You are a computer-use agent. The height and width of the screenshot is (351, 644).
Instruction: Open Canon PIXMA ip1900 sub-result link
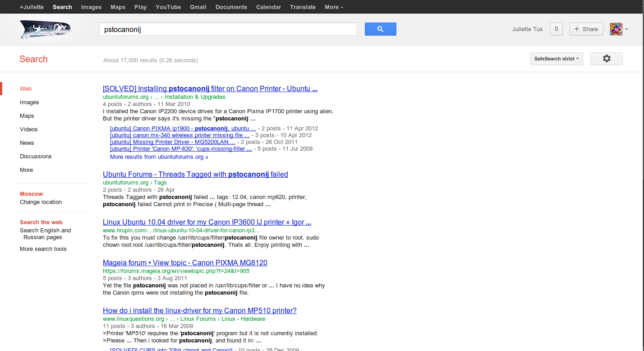click(183, 129)
